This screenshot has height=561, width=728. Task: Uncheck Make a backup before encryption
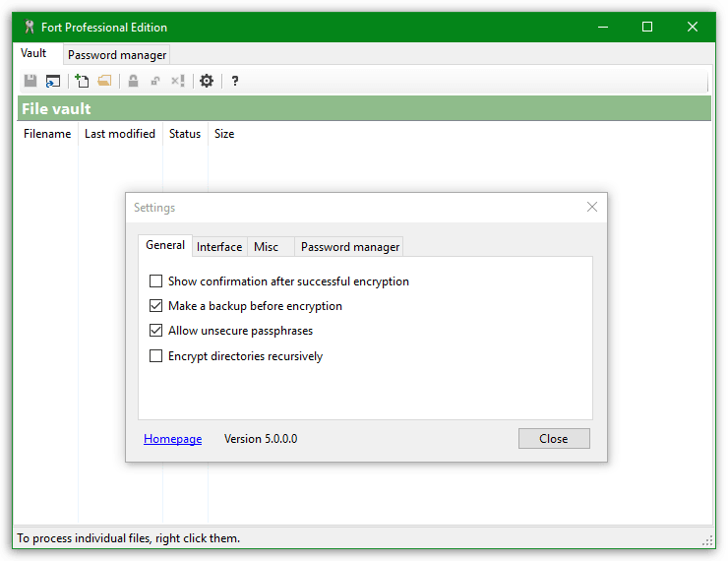tap(155, 306)
